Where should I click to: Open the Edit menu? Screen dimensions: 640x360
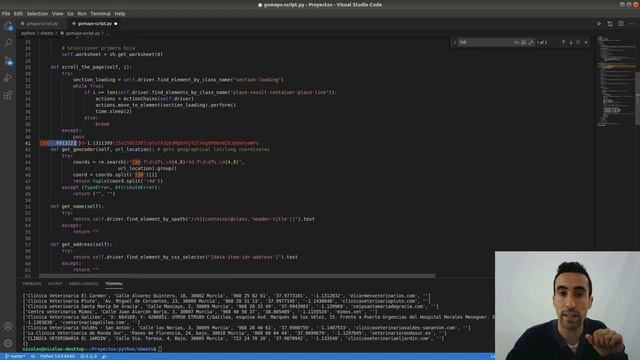(18, 13)
